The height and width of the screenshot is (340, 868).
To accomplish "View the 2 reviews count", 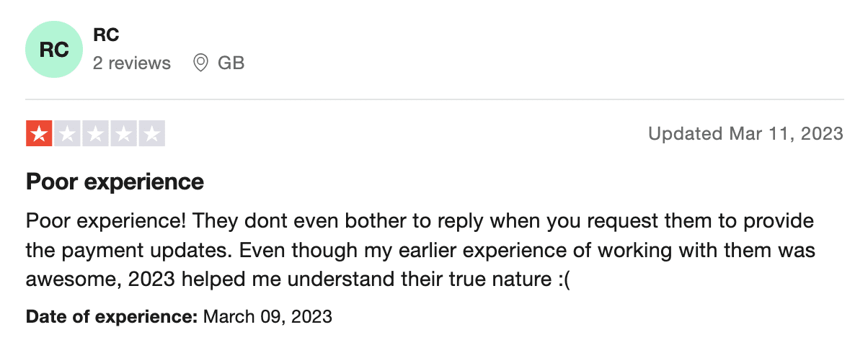I will [x=132, y=63].
